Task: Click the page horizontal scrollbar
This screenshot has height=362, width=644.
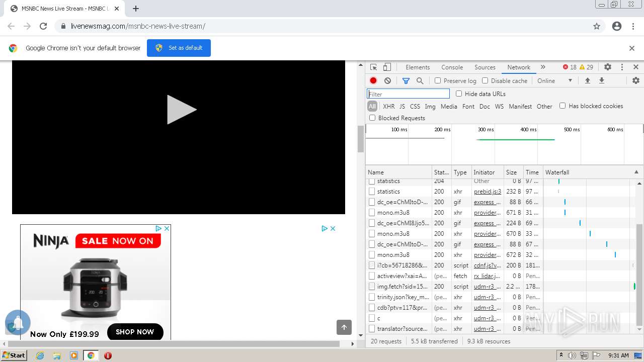Action: [174, 344]
